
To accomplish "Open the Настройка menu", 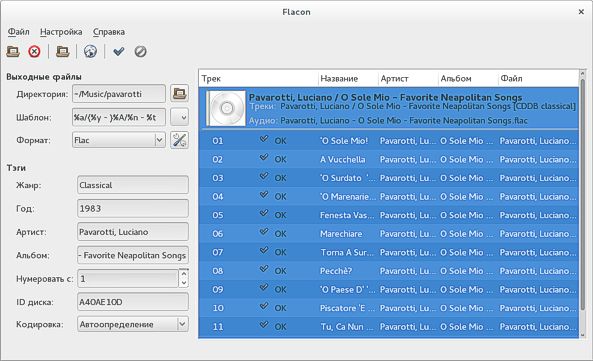I will [61, 32].
